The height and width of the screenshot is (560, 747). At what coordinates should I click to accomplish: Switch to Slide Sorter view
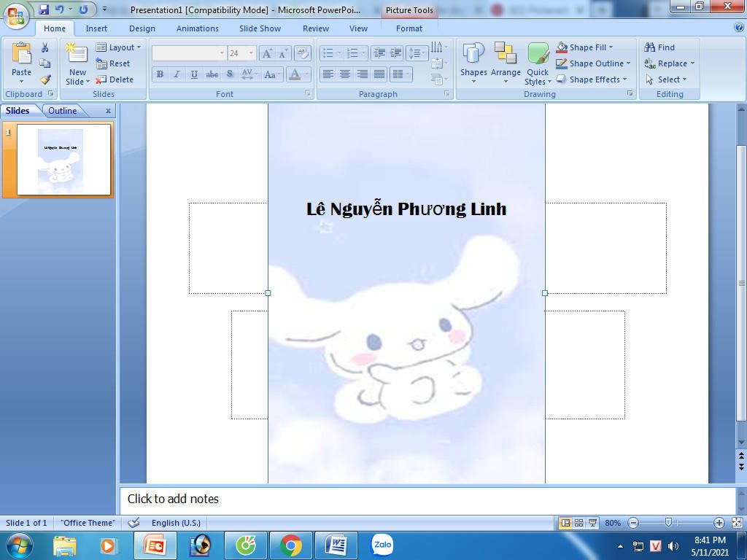click(x=578, y=522)
